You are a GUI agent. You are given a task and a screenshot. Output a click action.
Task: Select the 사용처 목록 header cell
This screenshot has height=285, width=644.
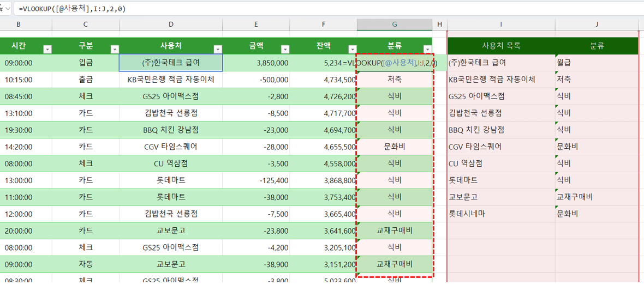point(500,46)
